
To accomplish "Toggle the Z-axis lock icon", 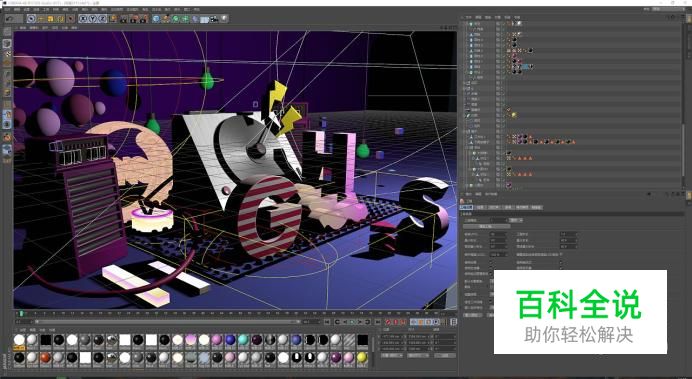I will 102,19.
